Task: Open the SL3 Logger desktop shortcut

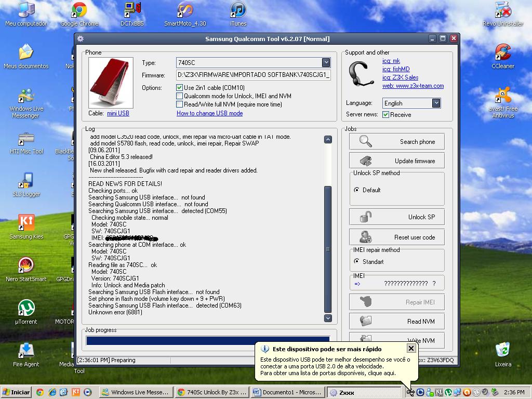Action: pos(26,185)
